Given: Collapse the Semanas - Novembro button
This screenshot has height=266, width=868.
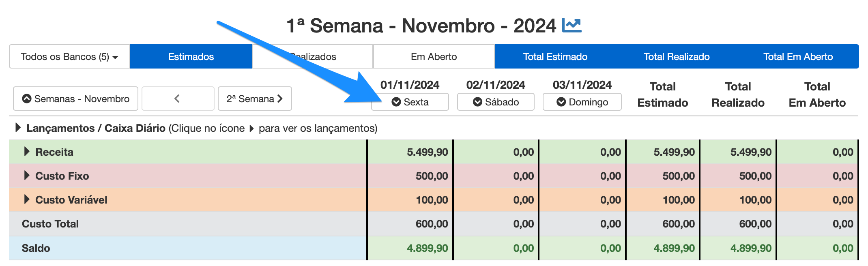Looking at the screenshot, I should click(75, 99).
